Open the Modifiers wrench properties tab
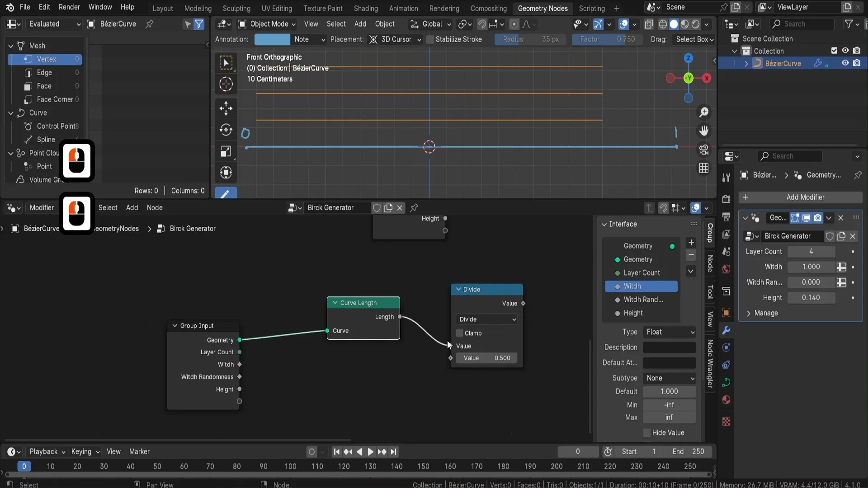Screen dimensions: 868x488 [726, 330]
